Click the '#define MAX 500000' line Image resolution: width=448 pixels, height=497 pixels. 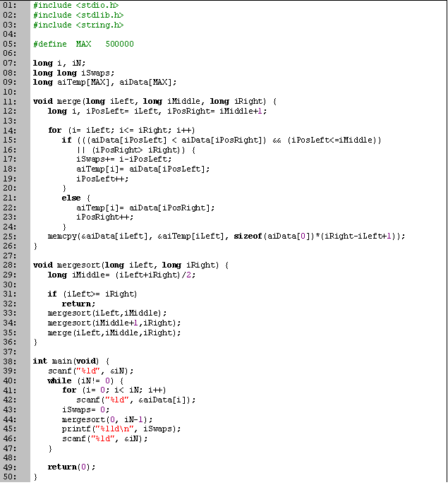click(84, 44)
